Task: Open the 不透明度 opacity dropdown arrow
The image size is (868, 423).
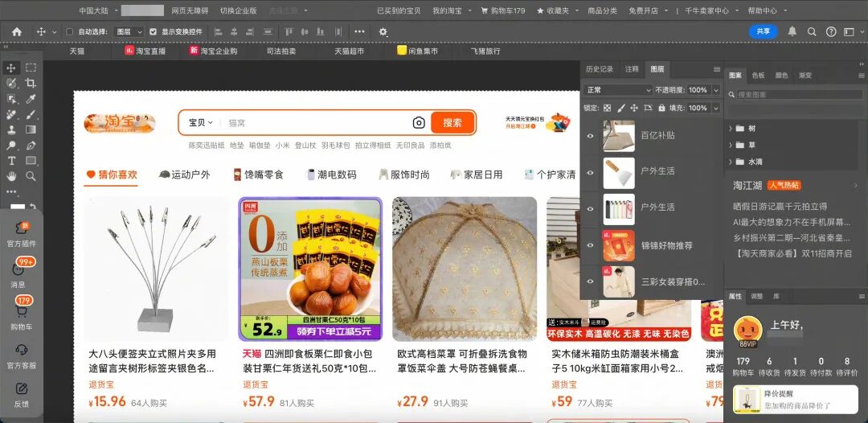Action: pyautogui.click(x=716, y=90)
